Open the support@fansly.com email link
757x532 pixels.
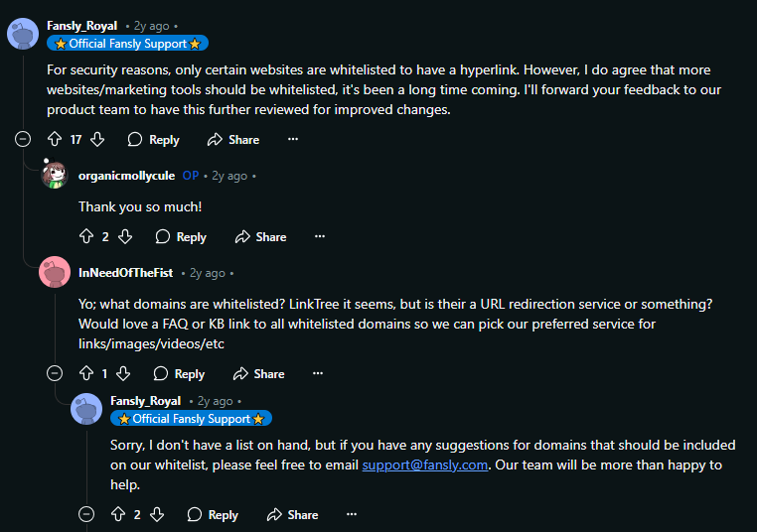[425, 465]
